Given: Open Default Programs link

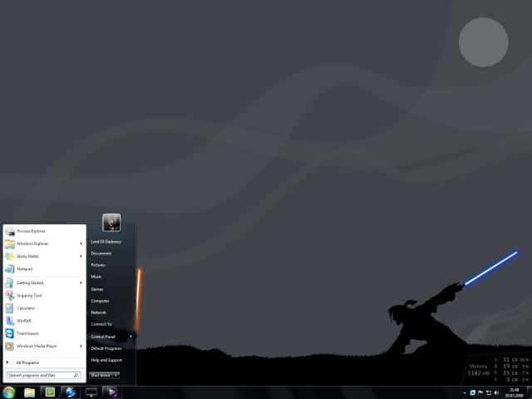Looking at the screenshot, I should (106, 348).
